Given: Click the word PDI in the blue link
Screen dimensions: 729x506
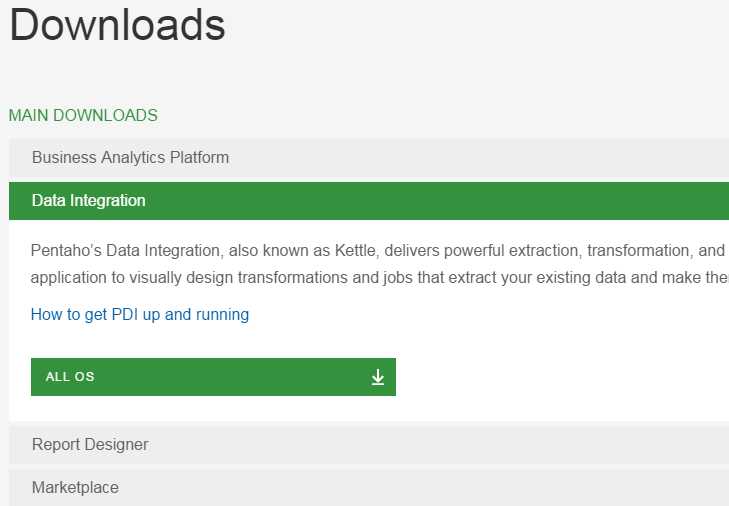Looking at the screenshot, I should coord(125,314).
